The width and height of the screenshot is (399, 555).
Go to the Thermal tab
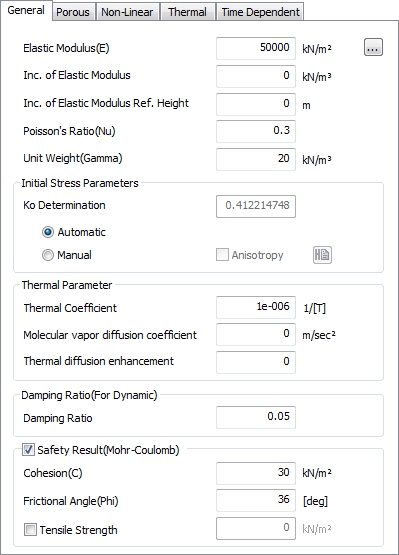(x=188, y=12)
